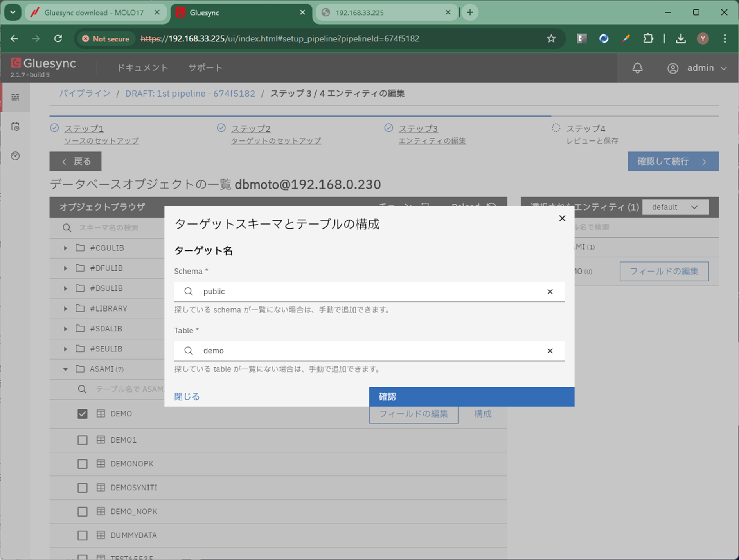Uncheck the DEMO table checkbox
The width and height of the screenshot is (739, 560).
click(82, 414)
